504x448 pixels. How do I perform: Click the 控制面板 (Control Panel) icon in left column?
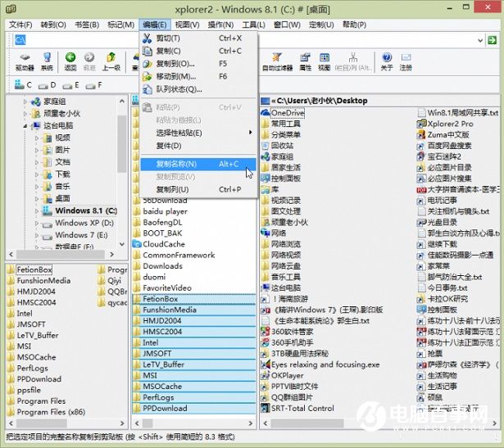266,179
